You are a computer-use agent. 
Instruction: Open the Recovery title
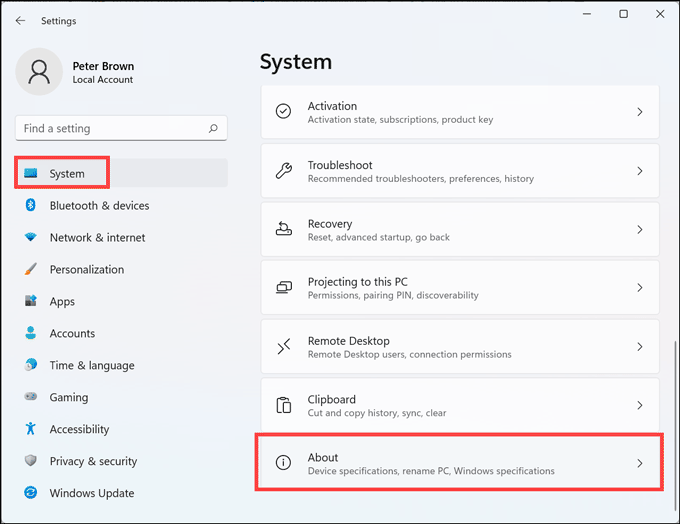tap(330, 224)
